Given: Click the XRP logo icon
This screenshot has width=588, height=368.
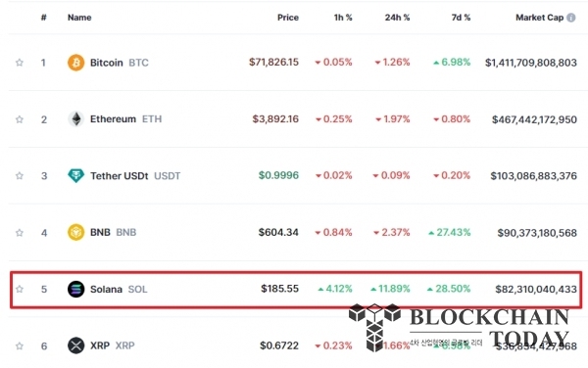Looking at the screenshot, I should click(75, 345).
